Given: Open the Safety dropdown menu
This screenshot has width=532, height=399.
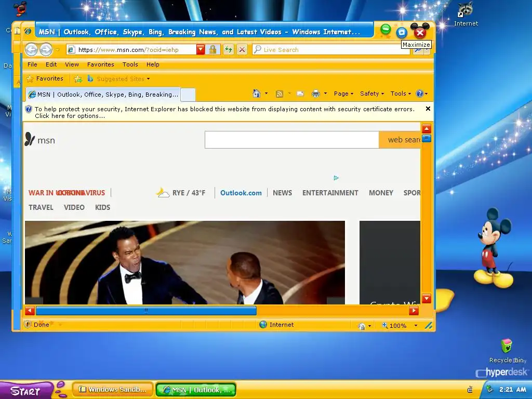Looking at the screenshot, I should coord(372,94).
